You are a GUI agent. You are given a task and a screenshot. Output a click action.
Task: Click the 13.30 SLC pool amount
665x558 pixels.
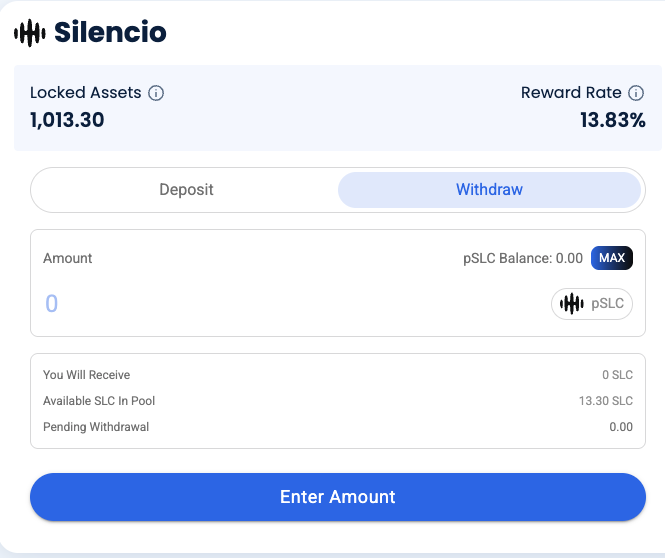point(608,401)
